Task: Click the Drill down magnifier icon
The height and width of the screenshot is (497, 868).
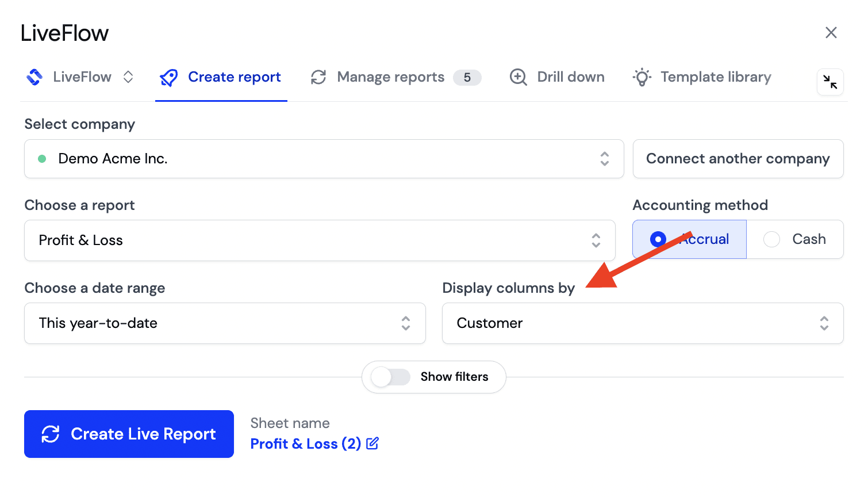Action: pyautogui.click(x=518, y=77)
